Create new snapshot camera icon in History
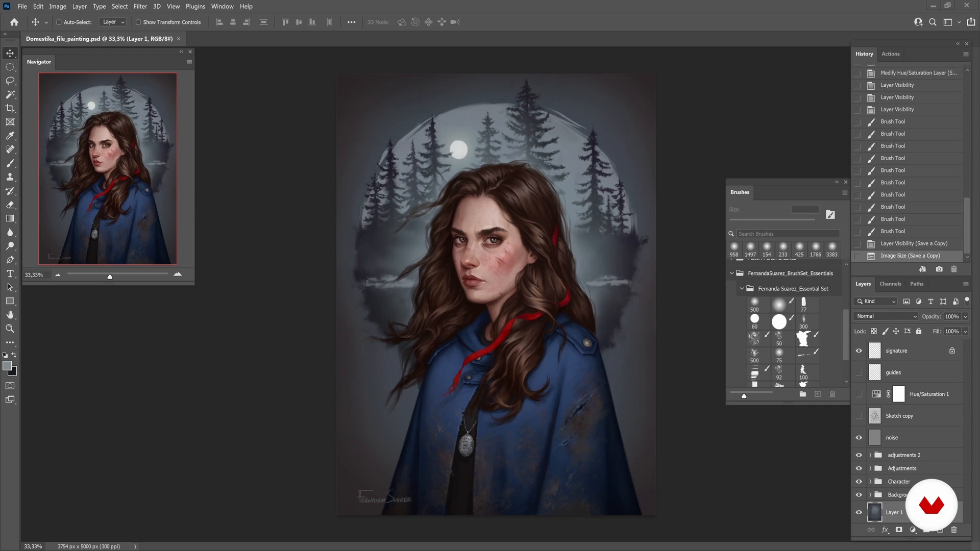The width and height of the screenshot is (980, 551). pyautogui.click(x=939, y=269)
